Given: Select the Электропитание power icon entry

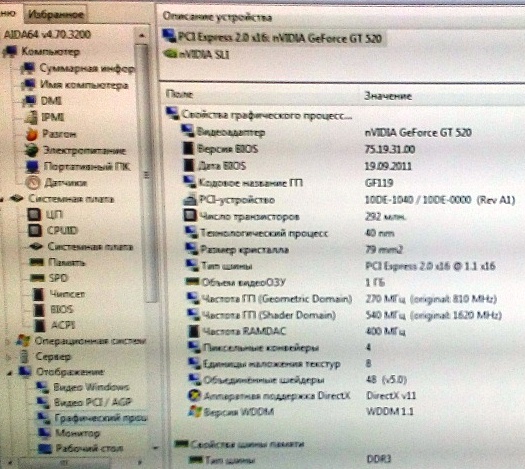Looking at the screenshot, I should [76, 151].
